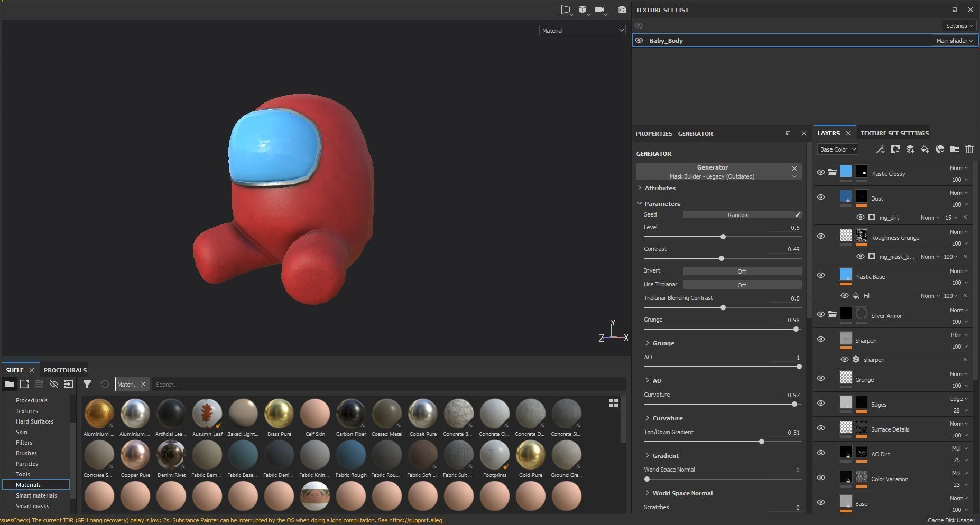Hide the Silver Armor folder layer

tap(821, 314)
